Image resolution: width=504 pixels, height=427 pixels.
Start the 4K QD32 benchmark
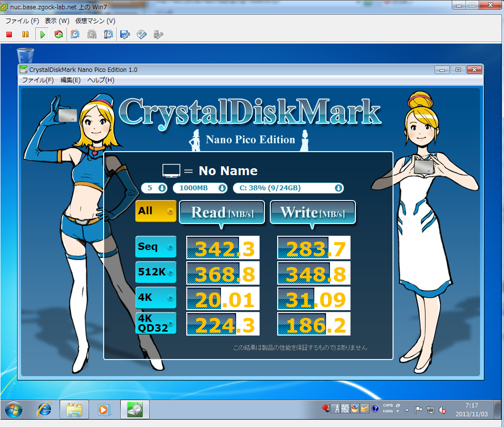point(156,323)
